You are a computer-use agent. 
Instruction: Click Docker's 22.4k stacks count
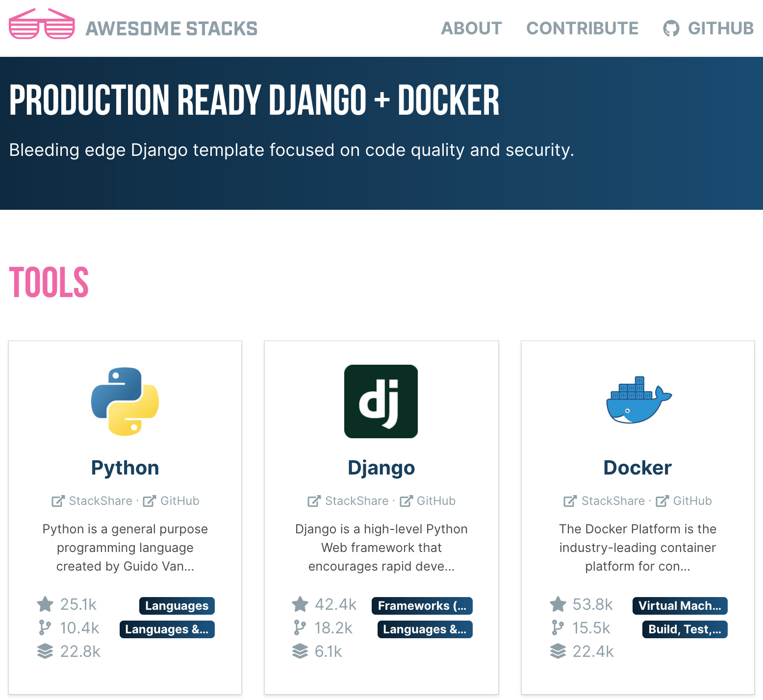593,651
